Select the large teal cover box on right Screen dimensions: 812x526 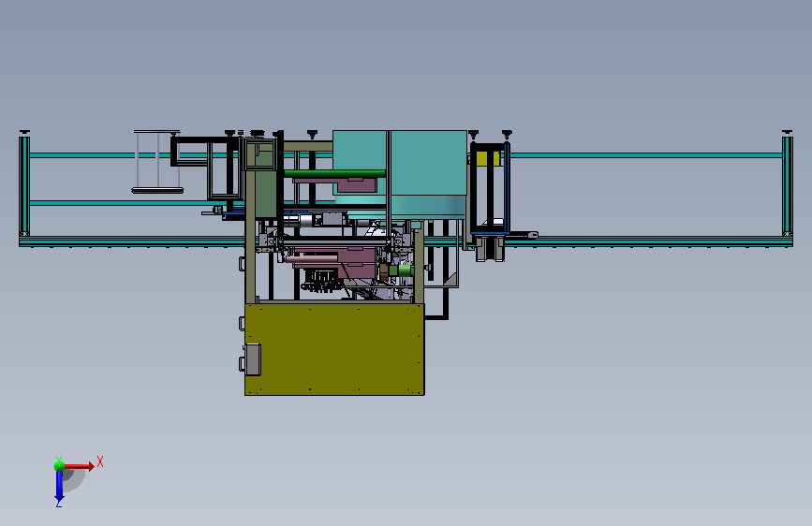(x=428, y=172)
